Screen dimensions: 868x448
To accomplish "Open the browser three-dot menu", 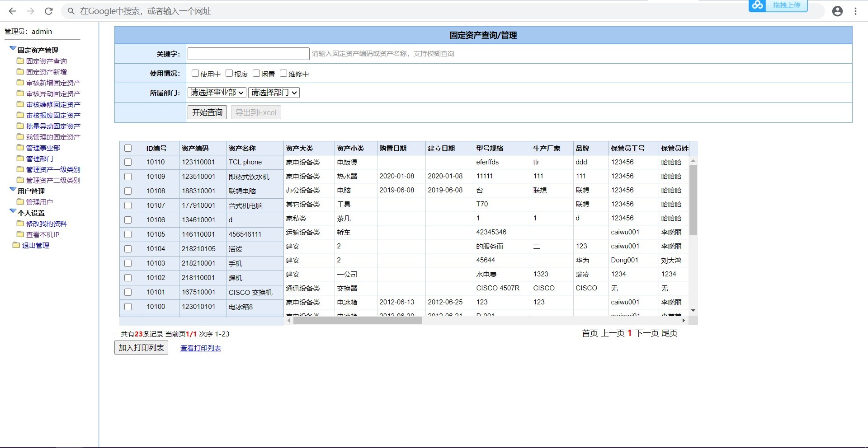I will [x=855, y=11].
